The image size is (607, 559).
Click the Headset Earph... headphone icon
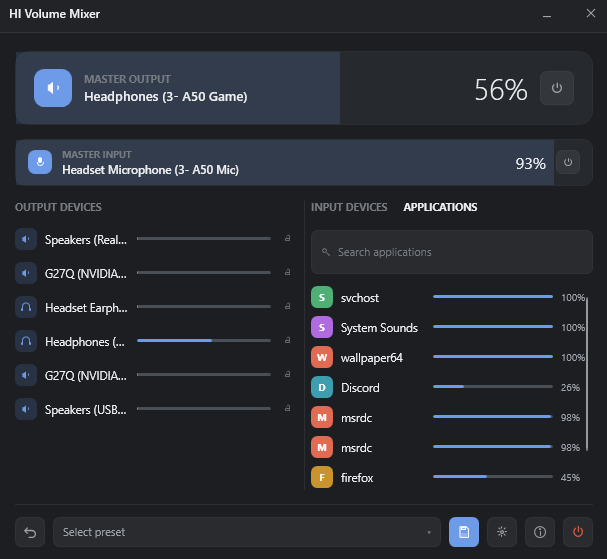click(26, 307)
